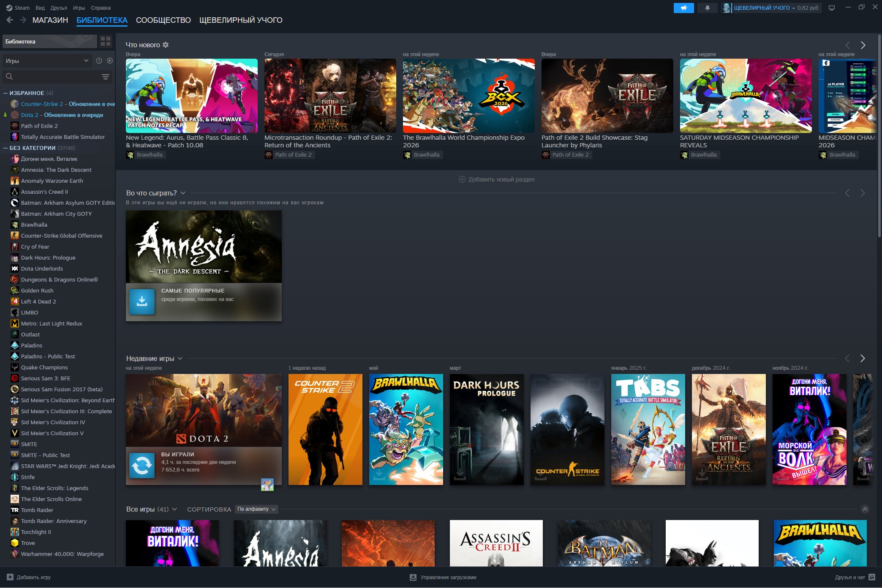Open Microtransaction Roundup news thumbnail
The image size is (882, 588).
tap(330, 96)
